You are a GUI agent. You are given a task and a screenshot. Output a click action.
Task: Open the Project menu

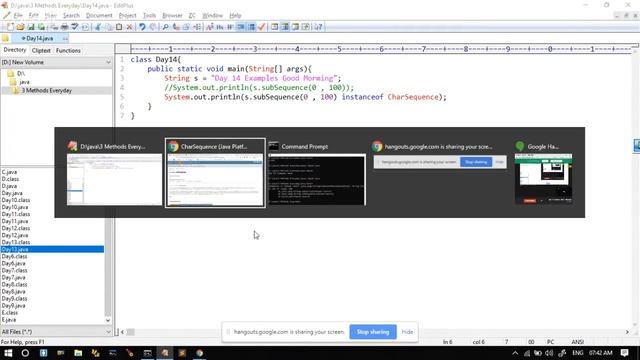(127, 16)
